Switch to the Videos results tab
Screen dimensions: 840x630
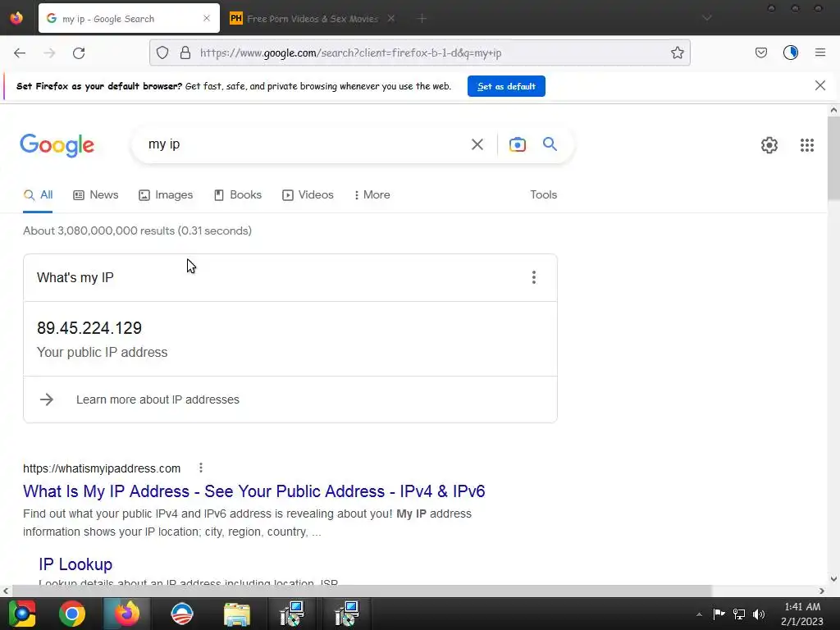pyautogui.click(x=308, y=195)
